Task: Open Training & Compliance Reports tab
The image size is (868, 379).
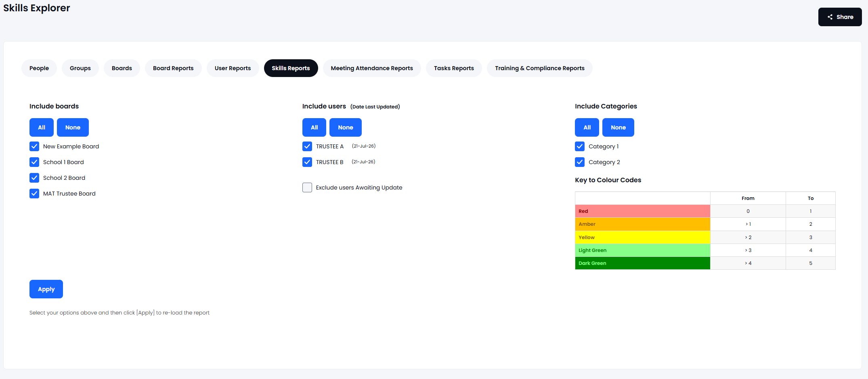Action: 540,68
